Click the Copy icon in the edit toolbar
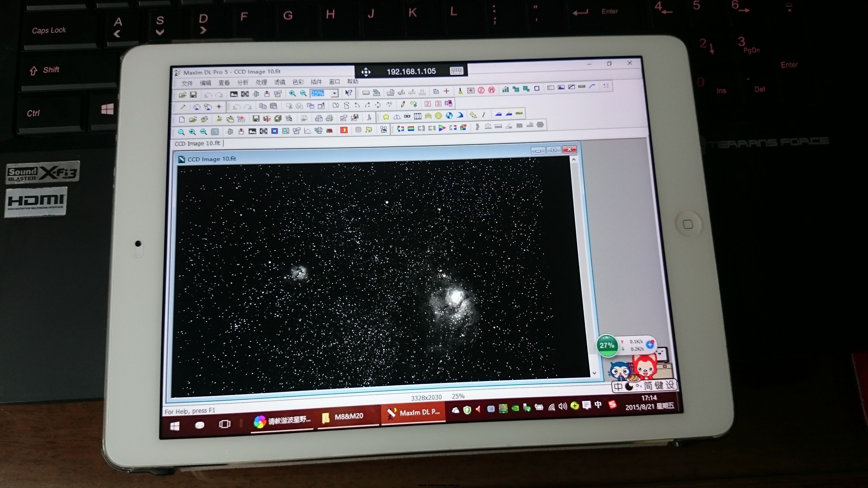Viewport: 868px width, 488px height. (x=263, y=106)
